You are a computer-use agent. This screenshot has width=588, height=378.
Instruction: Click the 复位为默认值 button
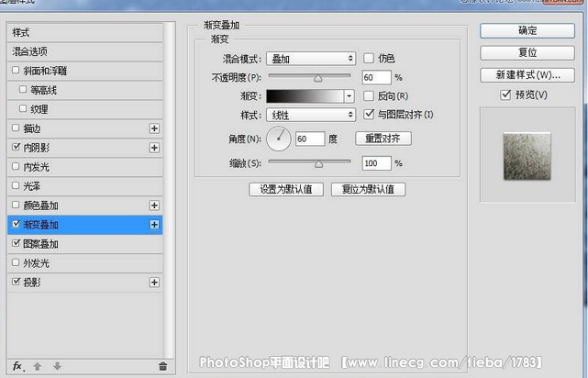click(368, 189)
